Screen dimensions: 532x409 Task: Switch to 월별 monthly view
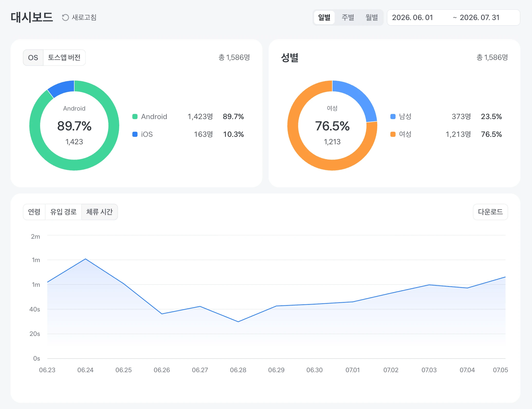[372, 17]
